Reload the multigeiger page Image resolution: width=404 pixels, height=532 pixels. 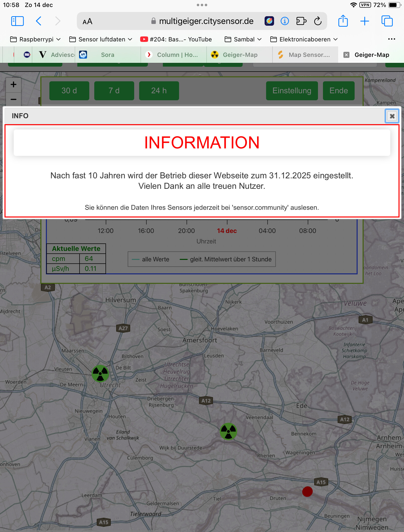[x=318, y=21]
